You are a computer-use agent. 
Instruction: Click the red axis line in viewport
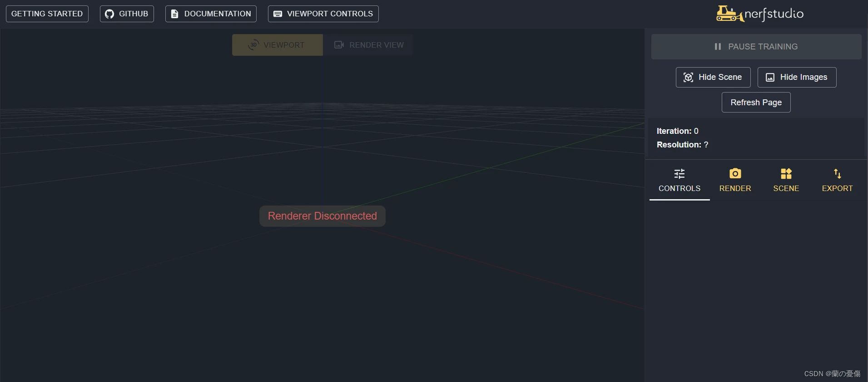[x=500, y=268]
